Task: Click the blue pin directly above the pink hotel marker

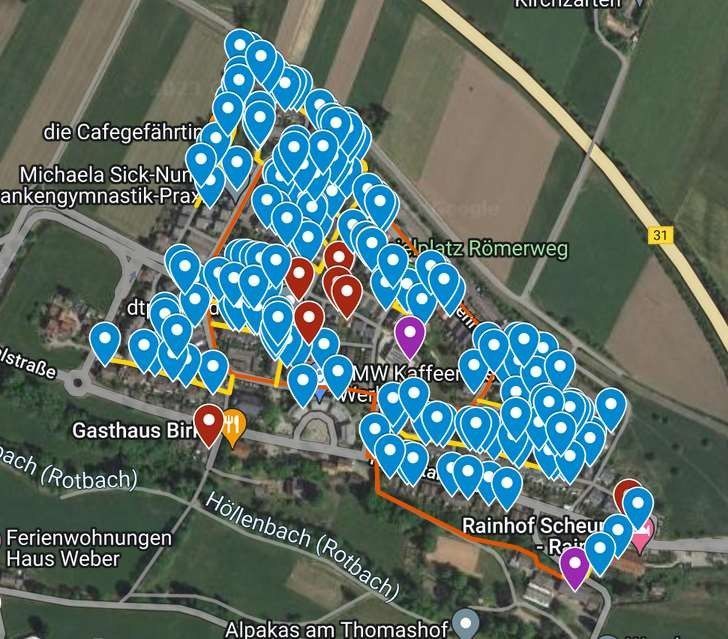Action: click(638, 509)
